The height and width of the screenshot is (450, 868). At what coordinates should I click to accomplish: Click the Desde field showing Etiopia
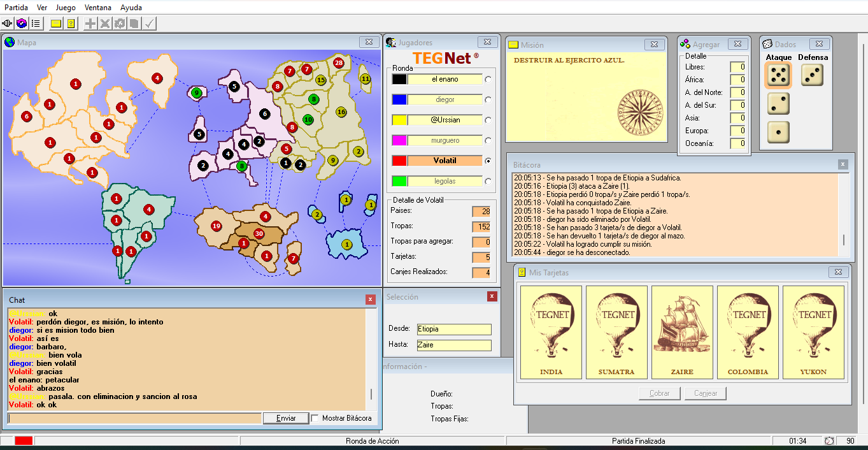[x=454, y=329]
